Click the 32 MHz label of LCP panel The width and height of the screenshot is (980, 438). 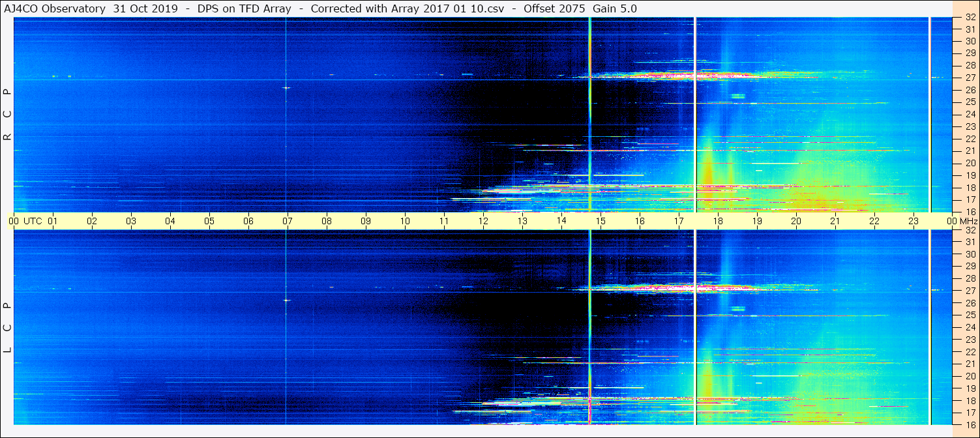[x=970, y=230]
